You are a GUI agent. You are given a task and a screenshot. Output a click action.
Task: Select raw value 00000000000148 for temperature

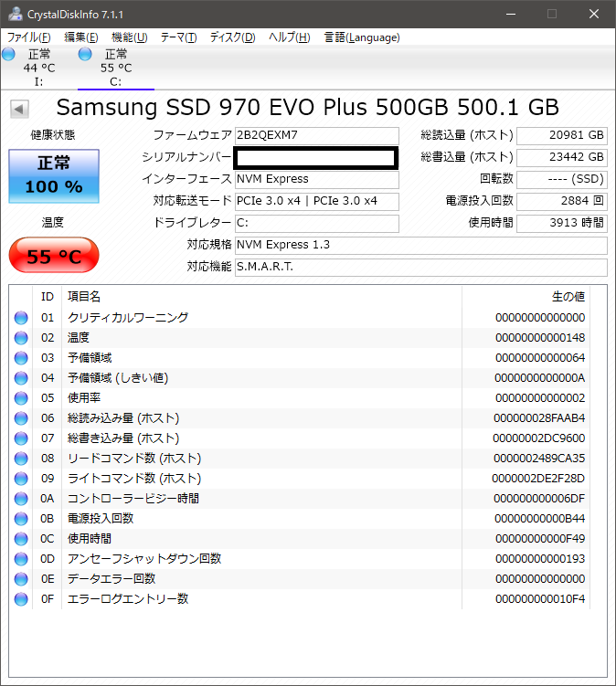click(540, 338)
